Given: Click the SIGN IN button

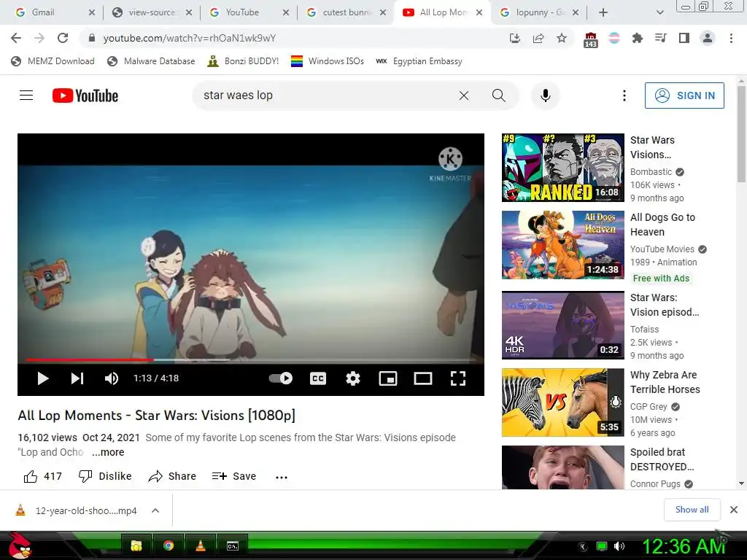Looking at the screenshot, I should point(684,96).
